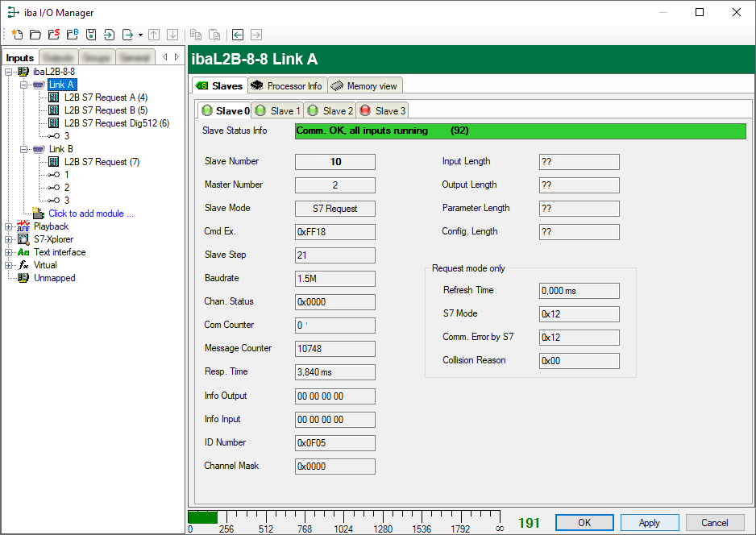Image resolution: width=756 pixels, height=535 pixels.
Task: Select the Playback node icon in tree
Action: [23, 226]
